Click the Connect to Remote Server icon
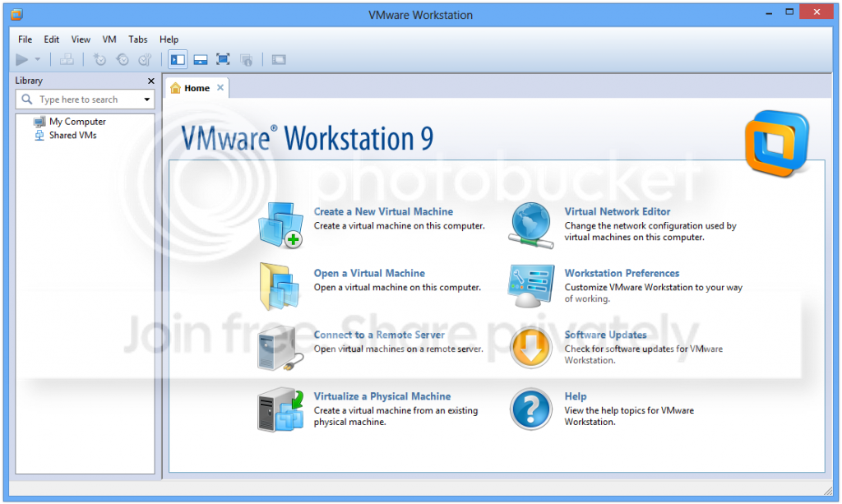The image size is (842, 504). click(x=280, y=349)
